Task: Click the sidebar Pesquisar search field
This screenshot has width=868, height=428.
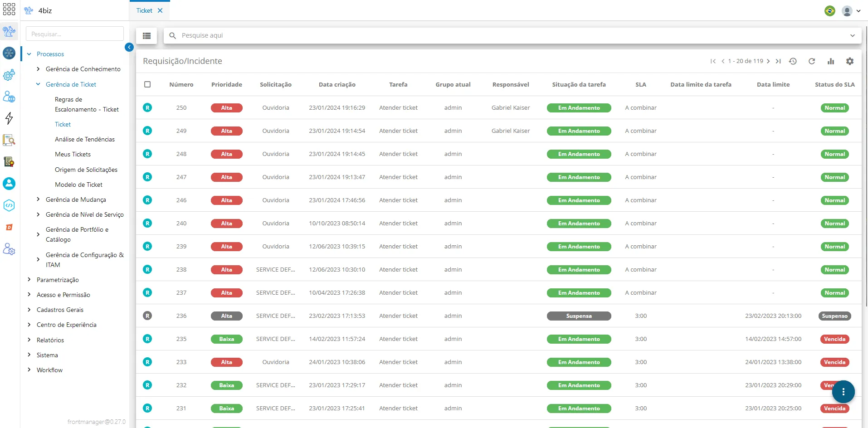Action: tap(75, 34)
